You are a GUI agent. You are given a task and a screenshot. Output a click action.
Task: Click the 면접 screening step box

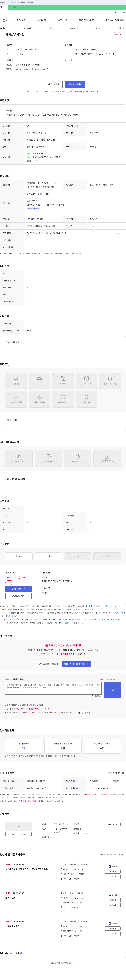[48, 556]
